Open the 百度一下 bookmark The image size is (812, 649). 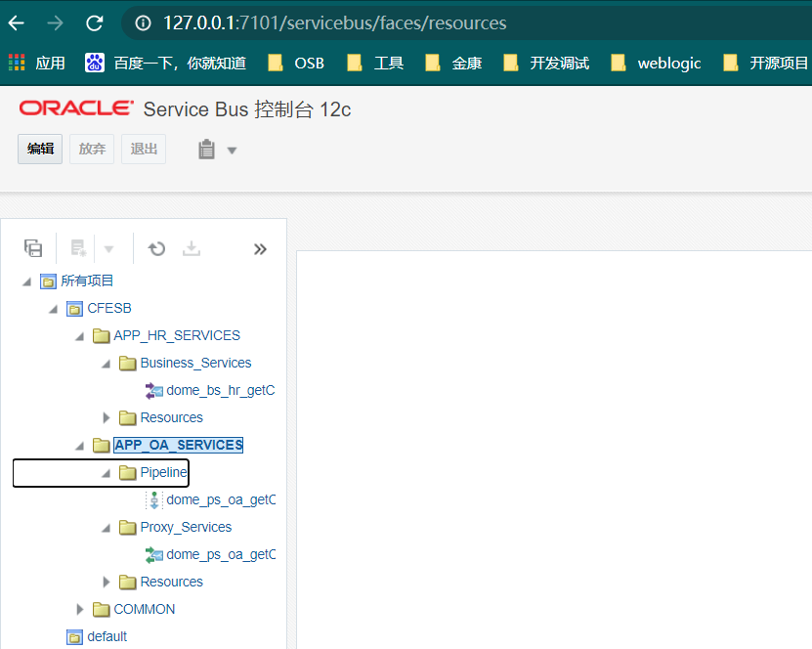[166, 64]
